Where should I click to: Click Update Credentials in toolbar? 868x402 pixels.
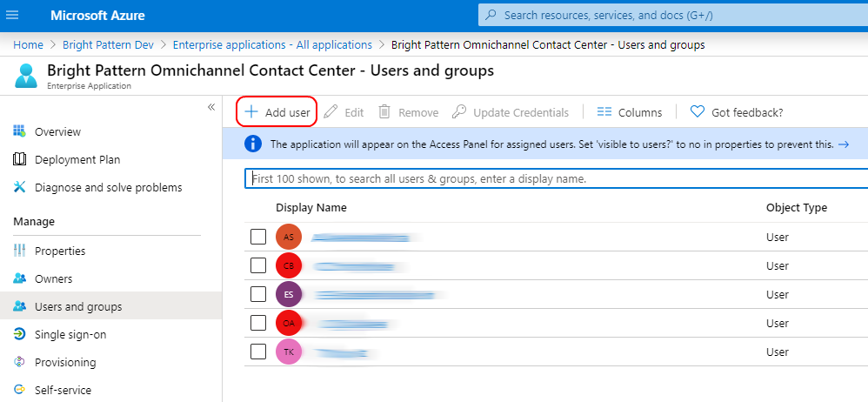point(511,112)
